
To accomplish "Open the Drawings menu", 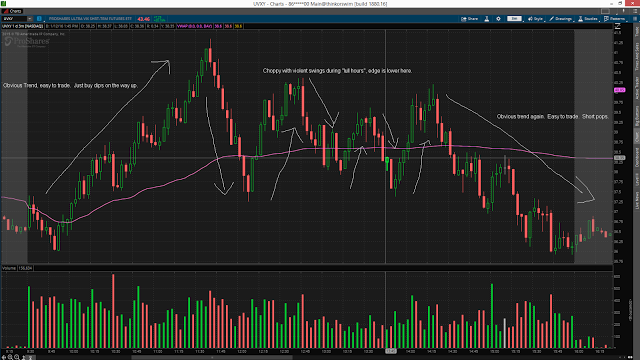I will (x=560, y=19).
